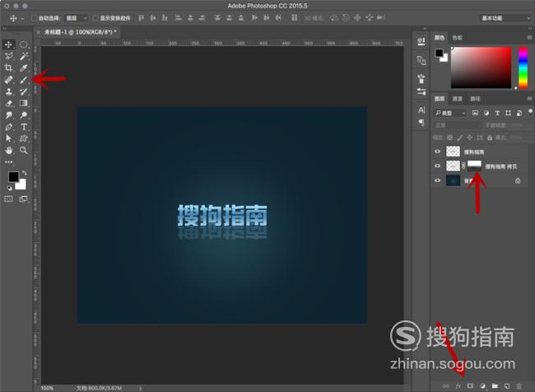535x392 pixels.
Task: Select the Hand tool
Action: pyautogui.click(x=8, y=150)
